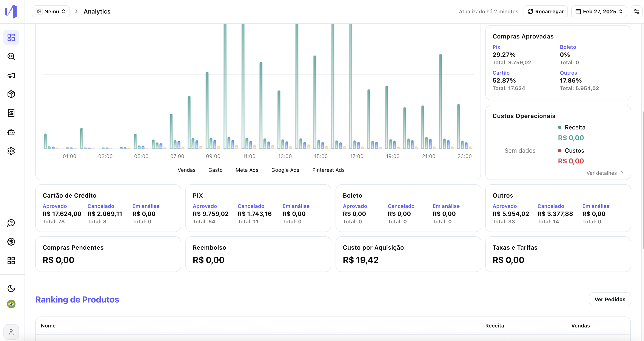Click R$ 2.069,11 cancelled card value
The height and width of the screenshot is (341, 644).
pos(105,214)
